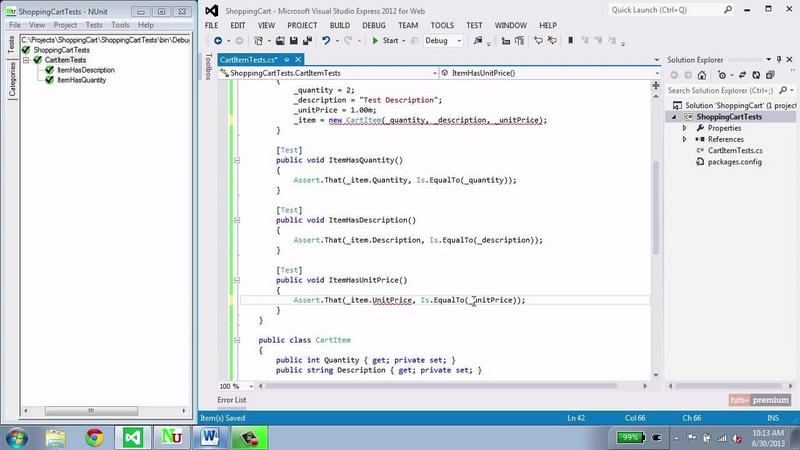Select ItemHasQuantity test in NUnit
The width and height of the screenshot is (800, 450).
[x=82, y=80]
